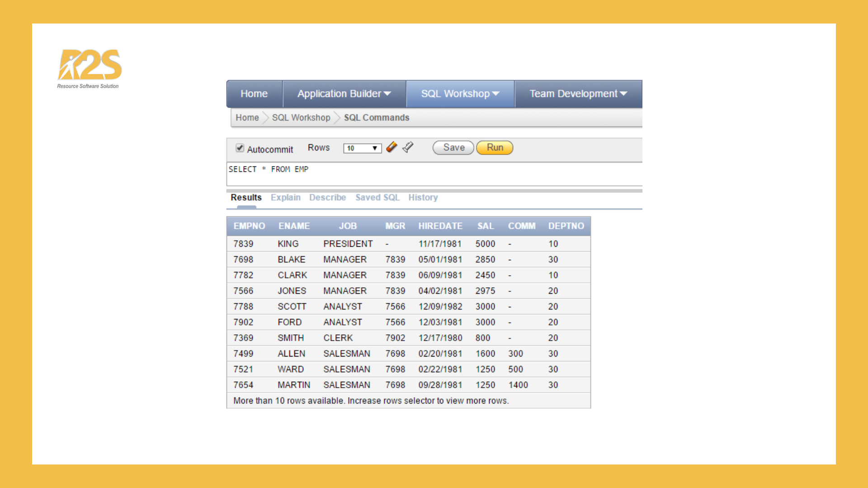
Task: Expand the Application Builder menu
Action: coord(344,94)
